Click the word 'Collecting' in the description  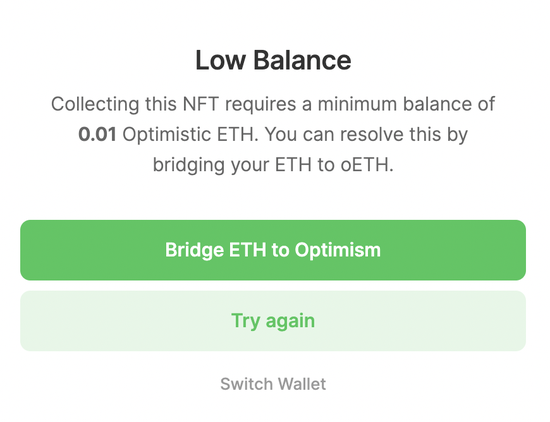click(x=95, y=104)
